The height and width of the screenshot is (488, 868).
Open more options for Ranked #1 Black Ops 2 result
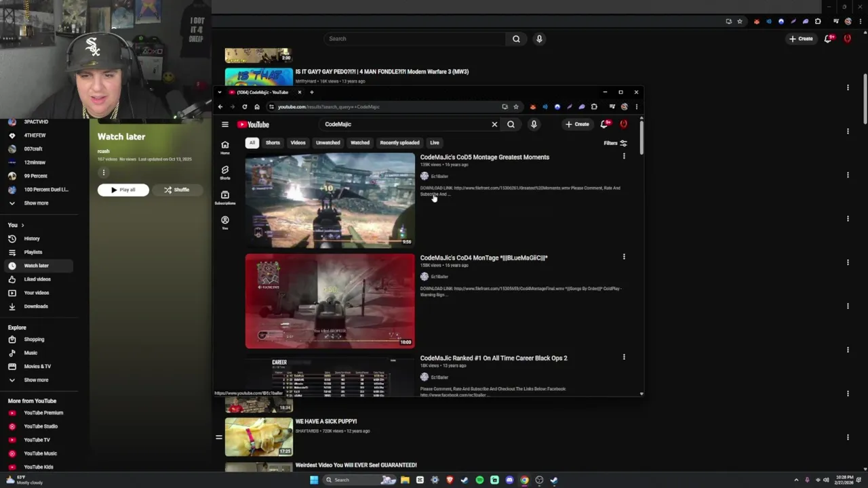624,357
